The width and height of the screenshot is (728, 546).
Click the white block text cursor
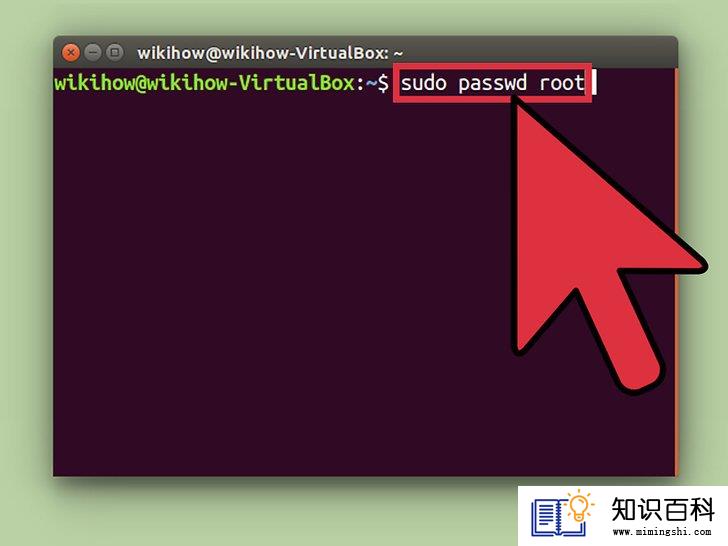click(x=593, y=84)
